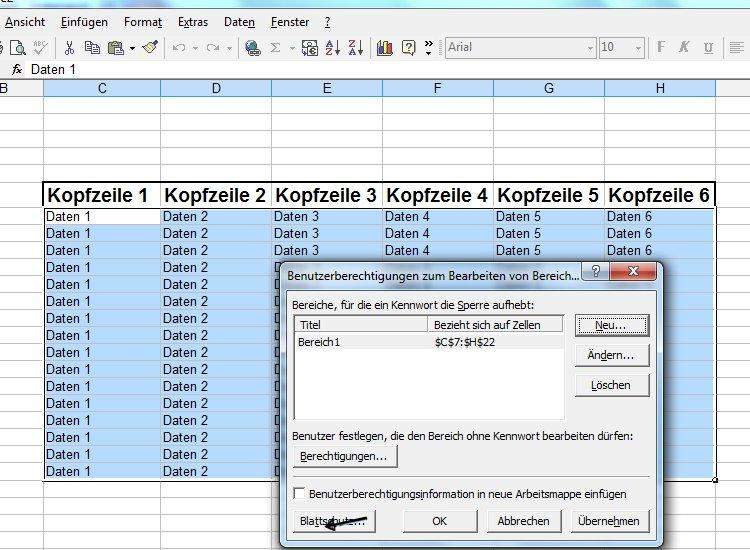Open the Extras menu
Viewport: 750px width, 550px height.
coord(193,22)
